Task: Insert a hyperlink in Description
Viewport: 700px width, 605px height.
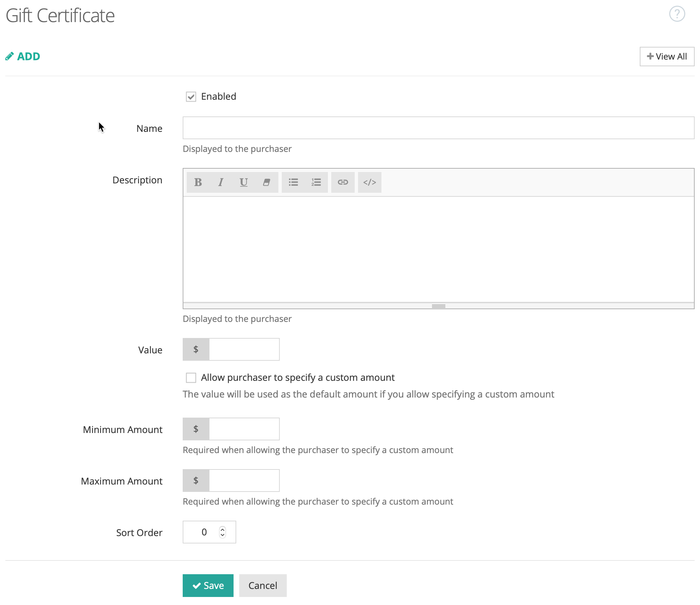Action: 343,182
